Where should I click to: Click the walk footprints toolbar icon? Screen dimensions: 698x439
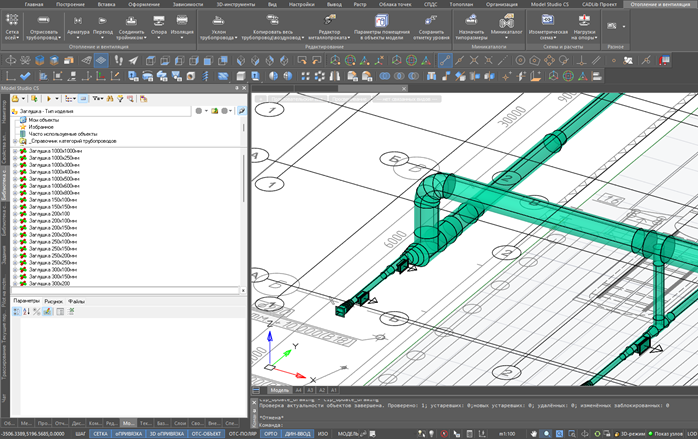point(118,60)
